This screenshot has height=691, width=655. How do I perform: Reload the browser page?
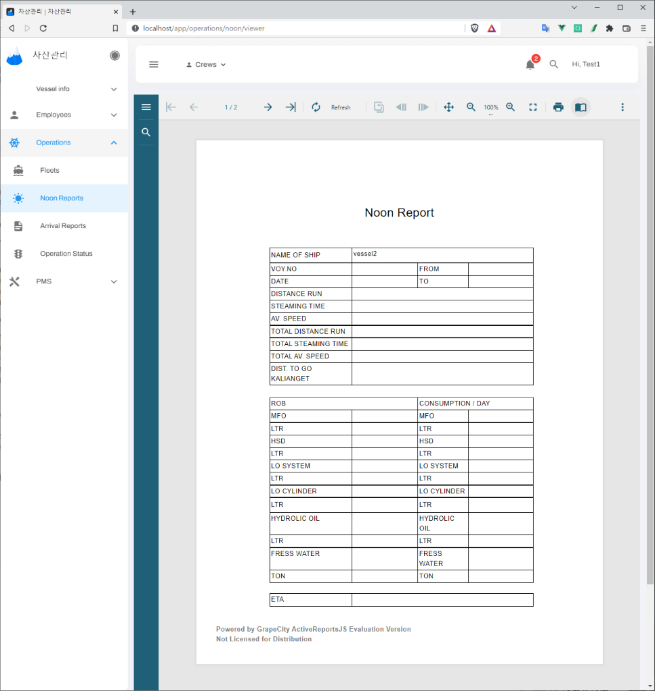coord(43,28)
